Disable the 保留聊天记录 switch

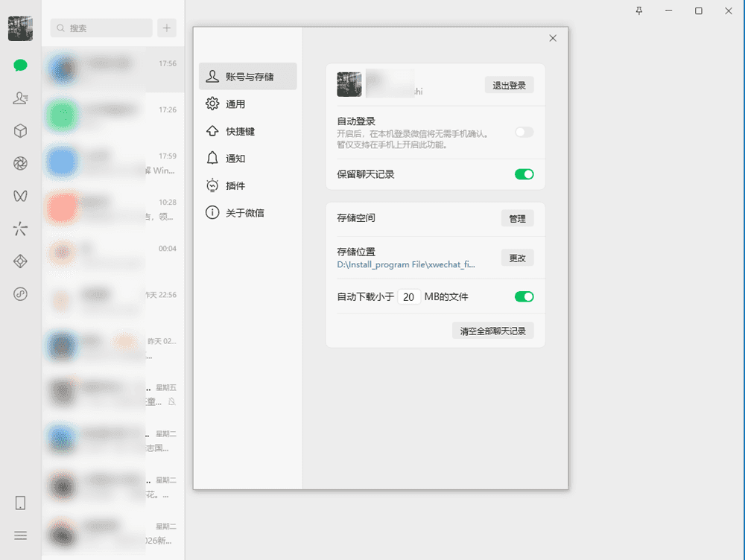[x=524, y=174]
